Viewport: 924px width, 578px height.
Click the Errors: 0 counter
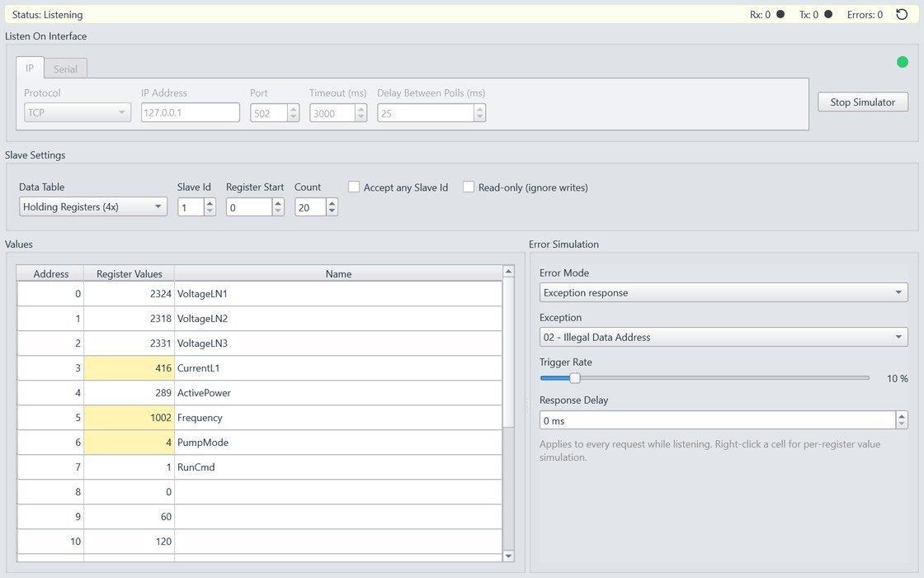[865, 15]
